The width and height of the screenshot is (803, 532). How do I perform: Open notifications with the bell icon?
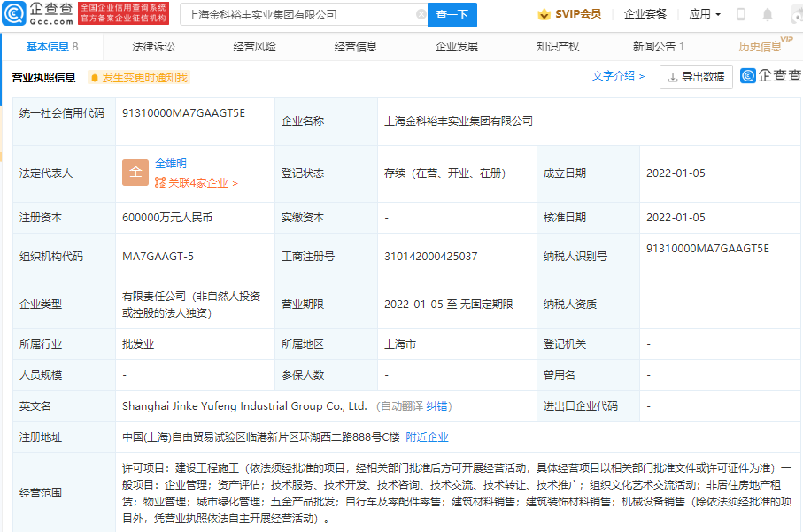767,13
